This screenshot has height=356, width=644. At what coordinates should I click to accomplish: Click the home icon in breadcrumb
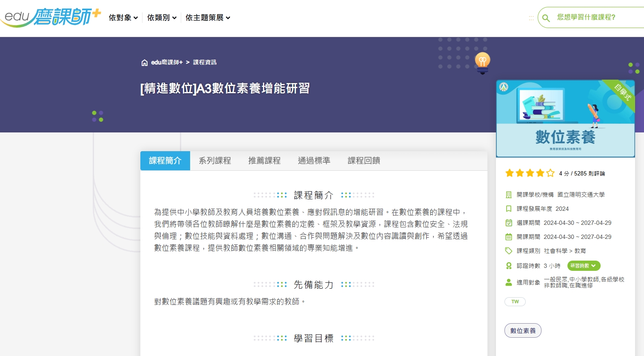[x=145, y=63]
